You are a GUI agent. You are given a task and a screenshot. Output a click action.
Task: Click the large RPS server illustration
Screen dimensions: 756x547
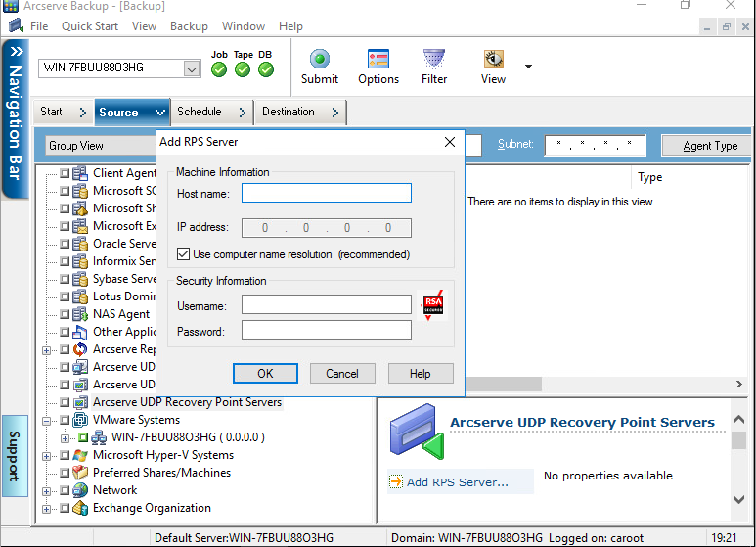(x=417, y=432)
